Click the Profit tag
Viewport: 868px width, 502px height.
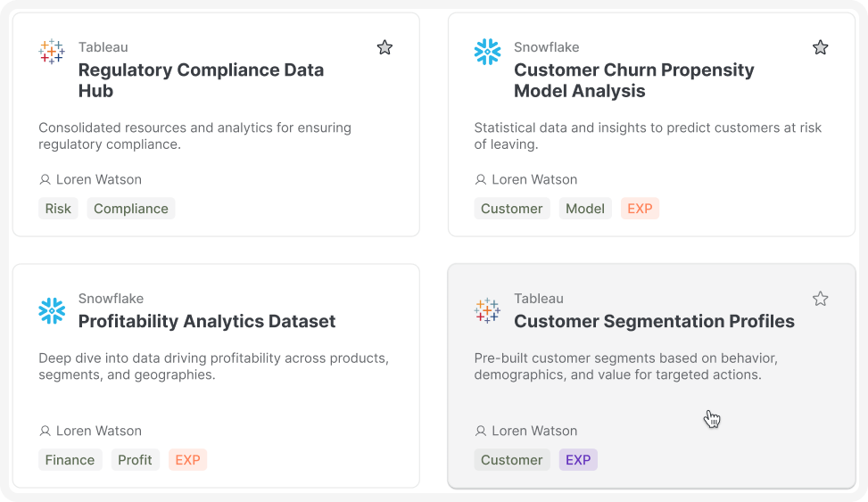tap(135, 460)
